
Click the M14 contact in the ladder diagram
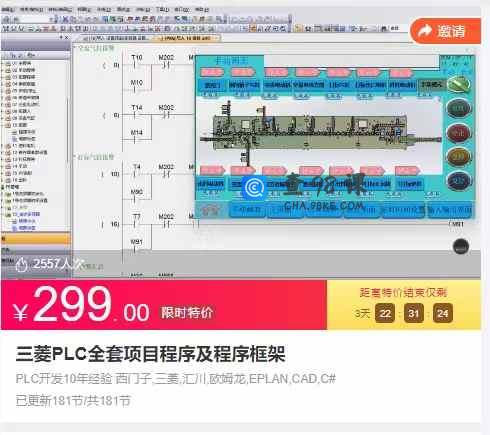click(x=136, y=136)
